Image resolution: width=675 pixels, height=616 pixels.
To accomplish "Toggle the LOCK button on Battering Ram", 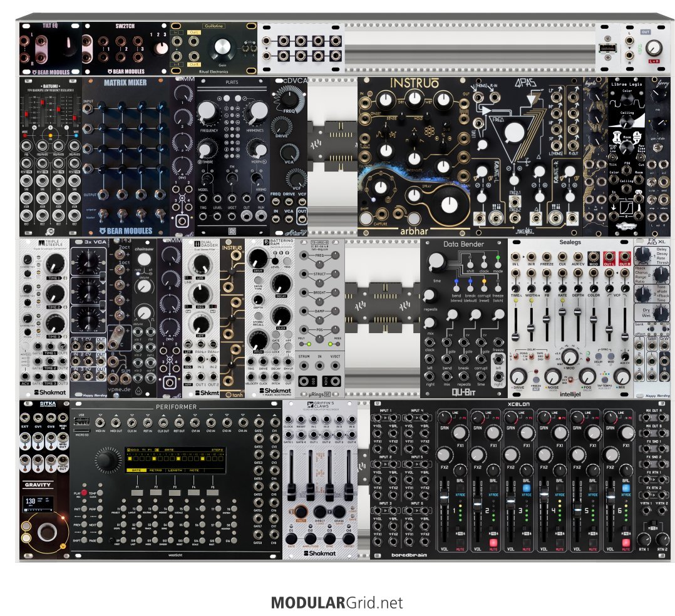I will (277, 346).
